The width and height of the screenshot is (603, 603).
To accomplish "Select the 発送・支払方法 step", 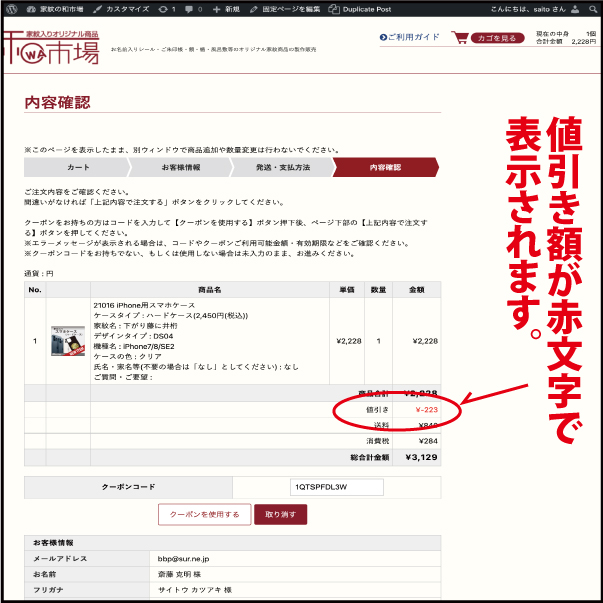I will tap(283, 167).
